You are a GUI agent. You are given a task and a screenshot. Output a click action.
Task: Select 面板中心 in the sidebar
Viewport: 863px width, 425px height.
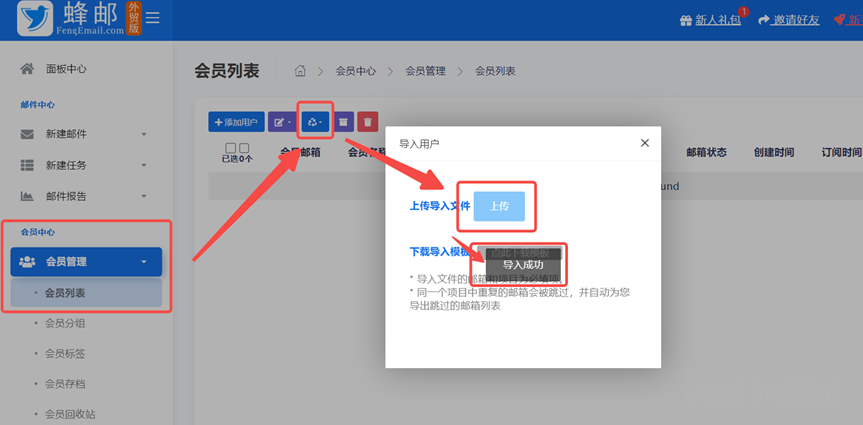[66, 69]
